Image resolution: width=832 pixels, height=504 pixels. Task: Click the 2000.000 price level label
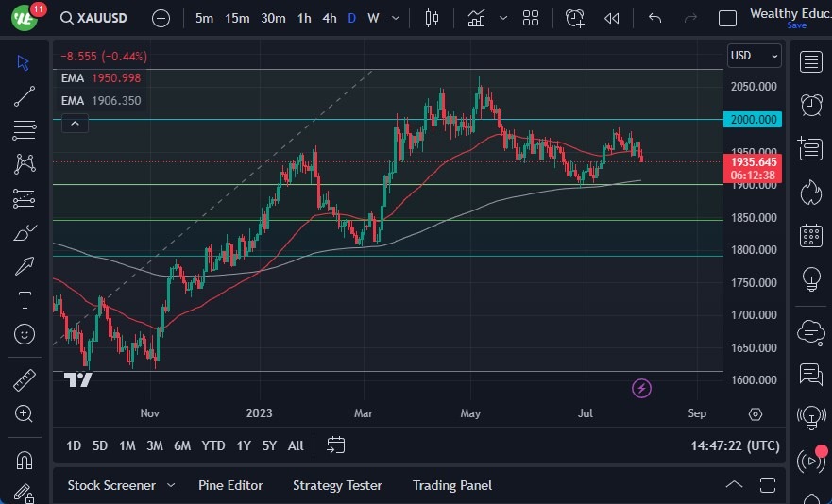pyautogui.click(x=753, y=119)
